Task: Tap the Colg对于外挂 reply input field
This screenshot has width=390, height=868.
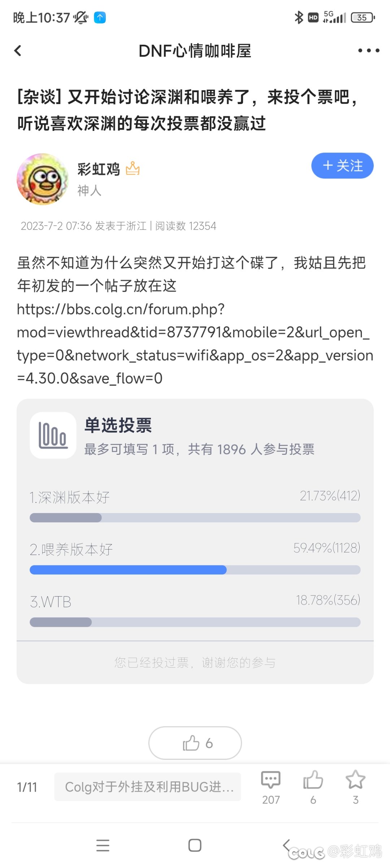Action: [x=148, y=787]
